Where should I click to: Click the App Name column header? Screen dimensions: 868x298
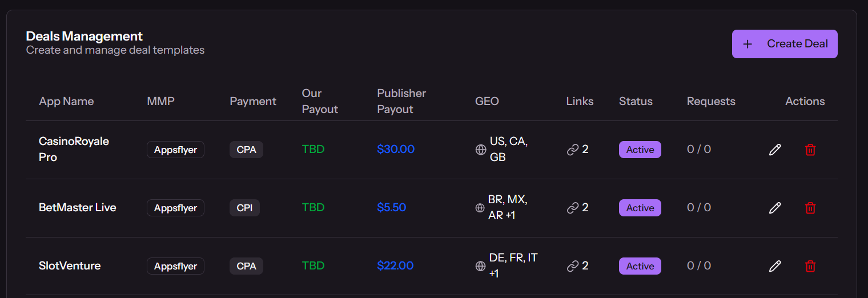tap(66, 102)
